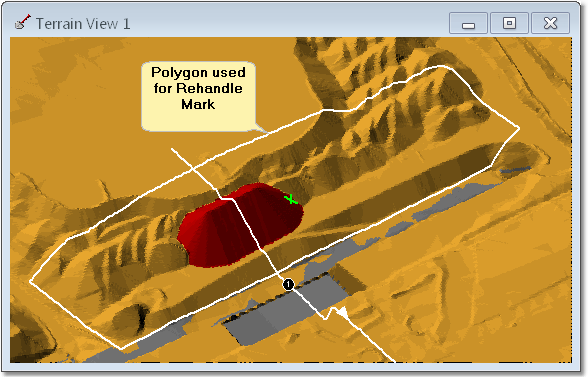
Task: Click the section line kink atop the red pile
Action: (226, 198)
